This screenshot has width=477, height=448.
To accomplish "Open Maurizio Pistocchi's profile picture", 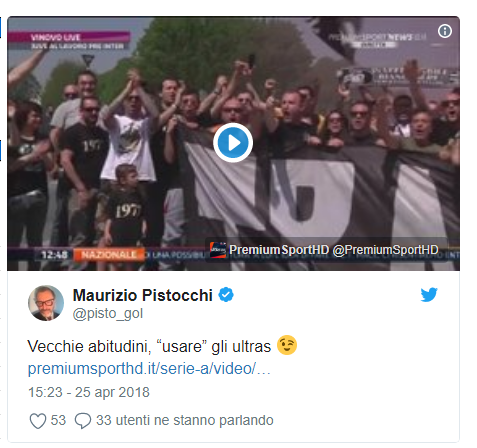I will pyautogui.click(x=46, y=303).
